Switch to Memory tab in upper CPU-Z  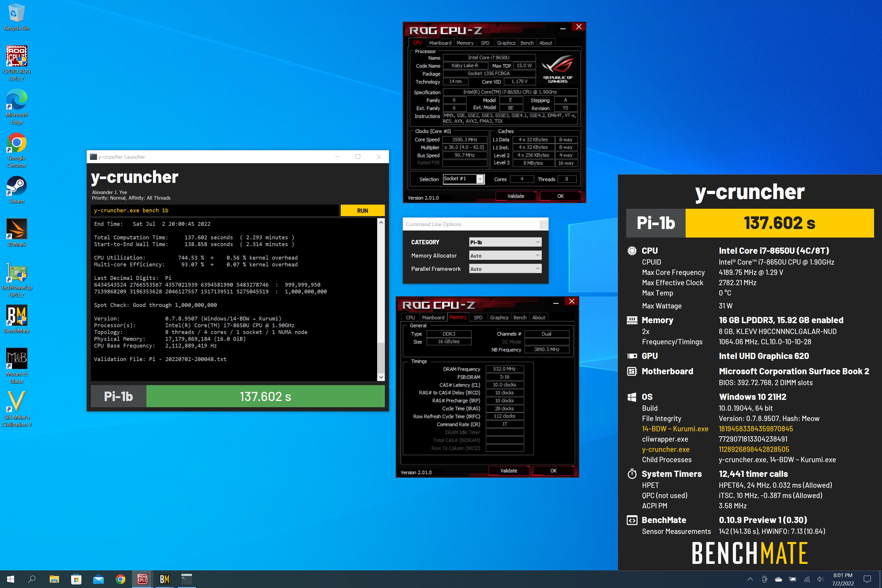click(465, 43)
